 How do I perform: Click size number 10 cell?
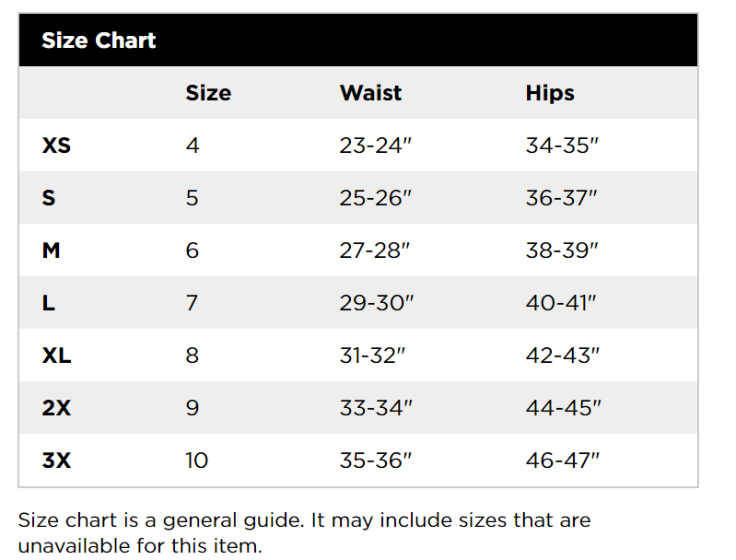[x=197, y=461]
